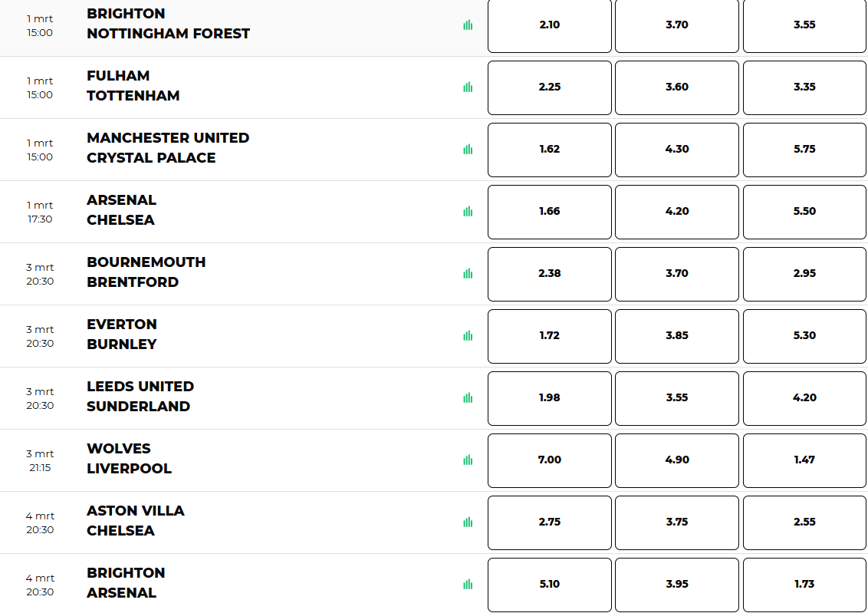The height and width of the screenshot is (613, 868).
Task: Open statistics icon for Wolves vs Liverpool
Action: pyautogui.click(x=468, y=460)
